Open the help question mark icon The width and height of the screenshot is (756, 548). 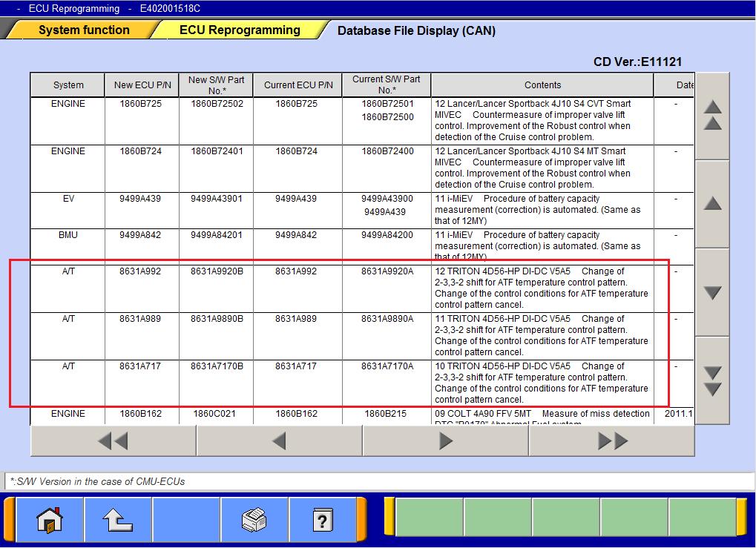tap(322, 521)
